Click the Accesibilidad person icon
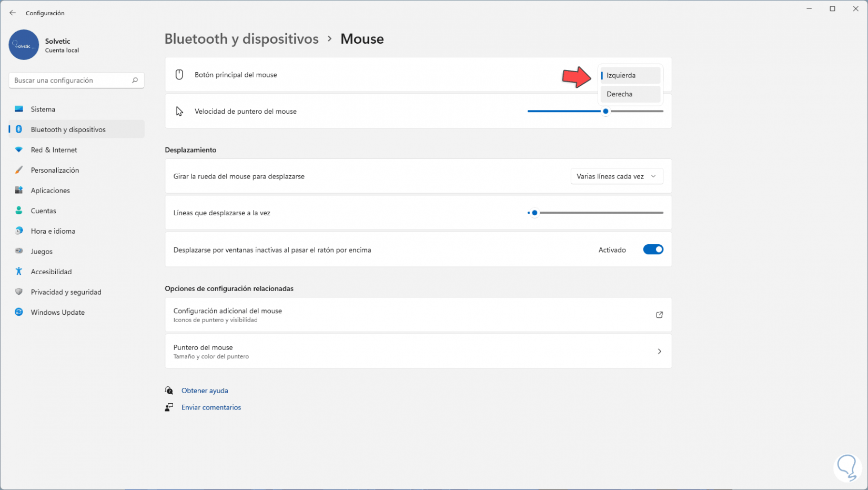868x490 pixels. click(x=19, y=272)
